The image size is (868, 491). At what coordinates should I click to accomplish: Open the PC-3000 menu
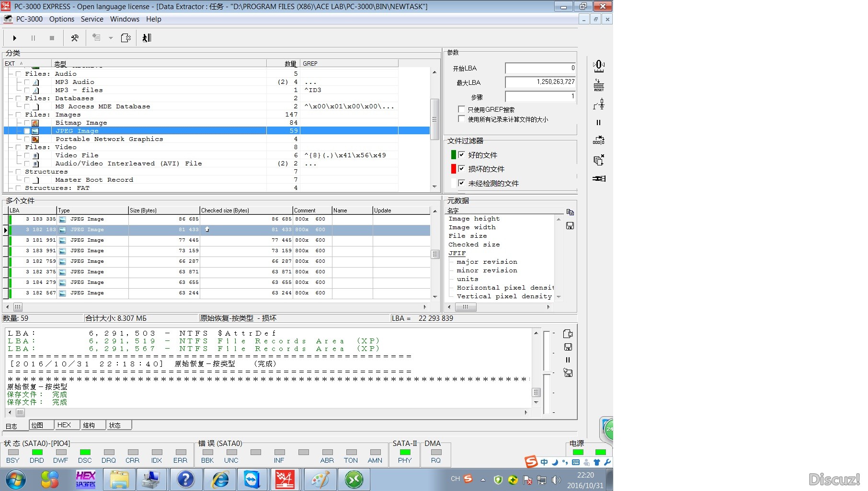point(29,19)
